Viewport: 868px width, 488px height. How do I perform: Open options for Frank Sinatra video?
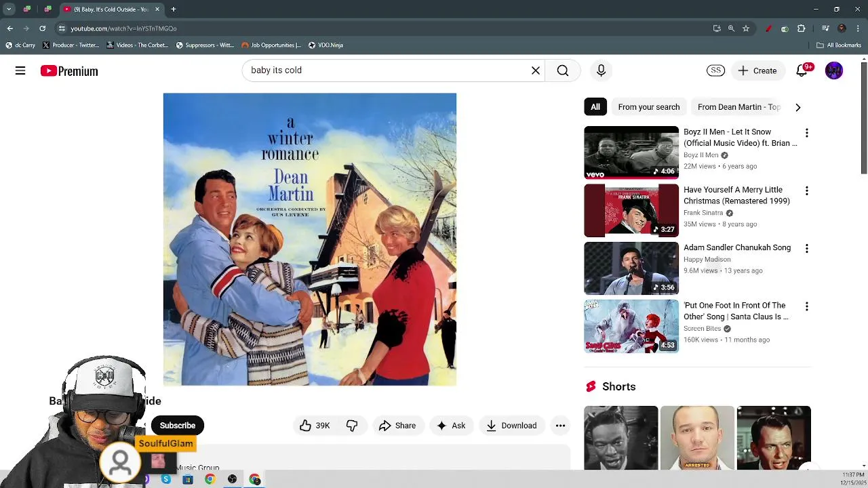tap(806, 191)
